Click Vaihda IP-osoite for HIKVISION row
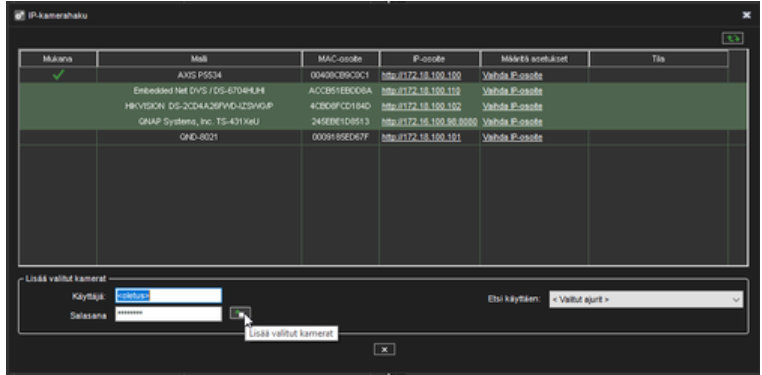 (x=512, y=106)
